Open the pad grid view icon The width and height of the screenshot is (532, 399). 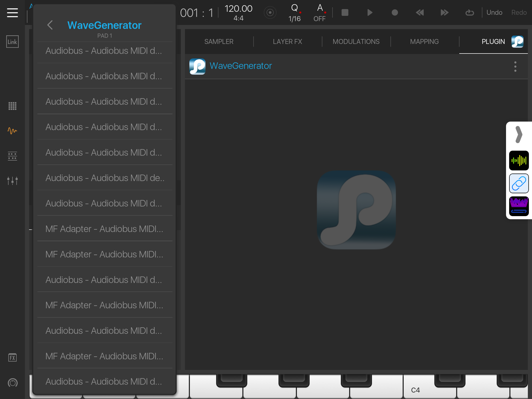click(x=12, y=106)
